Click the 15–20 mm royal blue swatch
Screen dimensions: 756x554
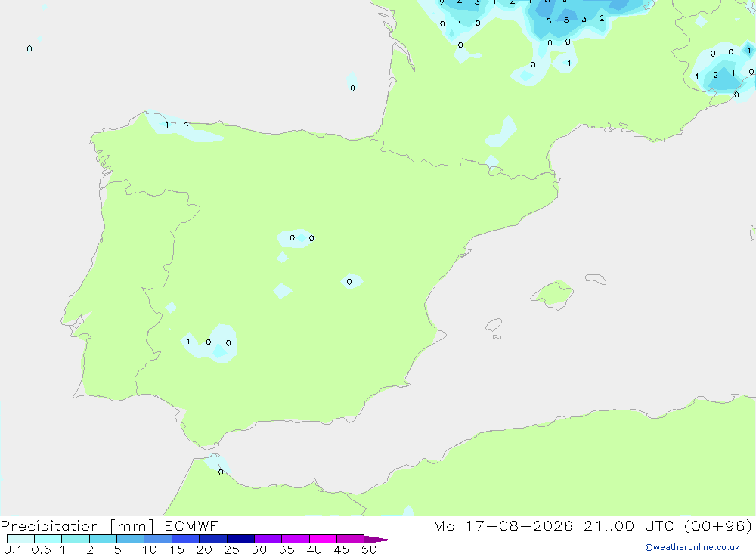(x=185, y=539)
